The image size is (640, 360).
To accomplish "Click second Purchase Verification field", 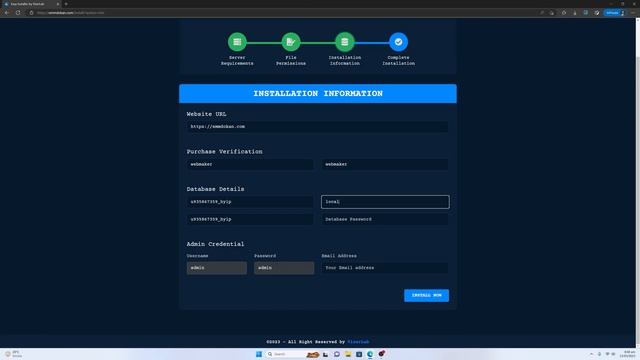I will 384,164.
